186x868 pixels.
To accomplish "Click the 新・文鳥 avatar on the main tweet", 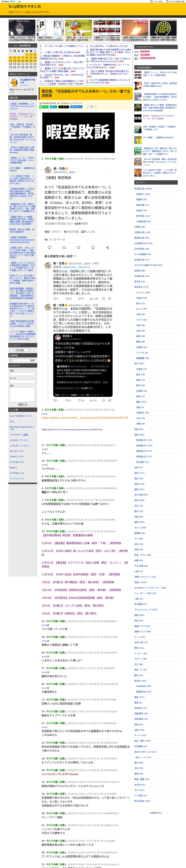I will pos(48,170).
